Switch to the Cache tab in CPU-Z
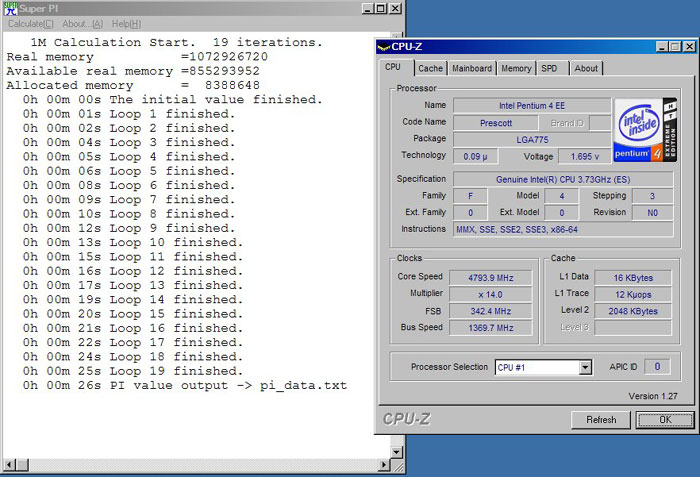Viewport: 700px width, 477px height. point(430,68)
